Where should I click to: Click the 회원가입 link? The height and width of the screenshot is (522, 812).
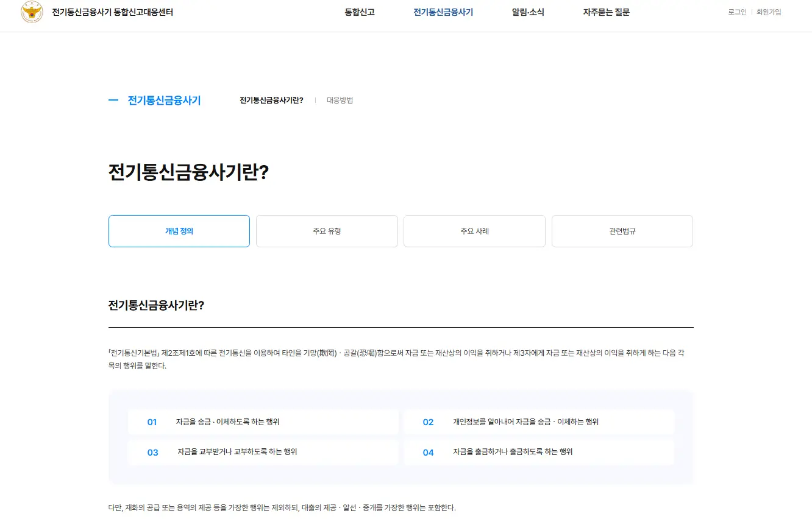(x=769, y=12)
